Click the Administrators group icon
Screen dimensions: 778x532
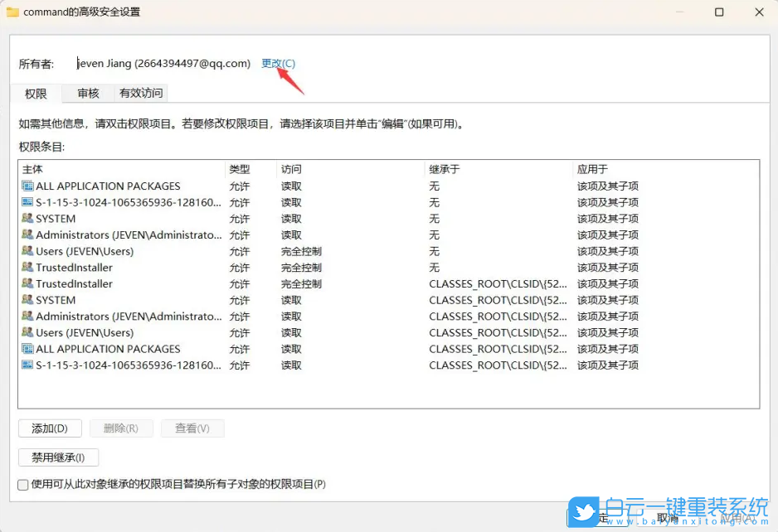(x=27, y=235)
